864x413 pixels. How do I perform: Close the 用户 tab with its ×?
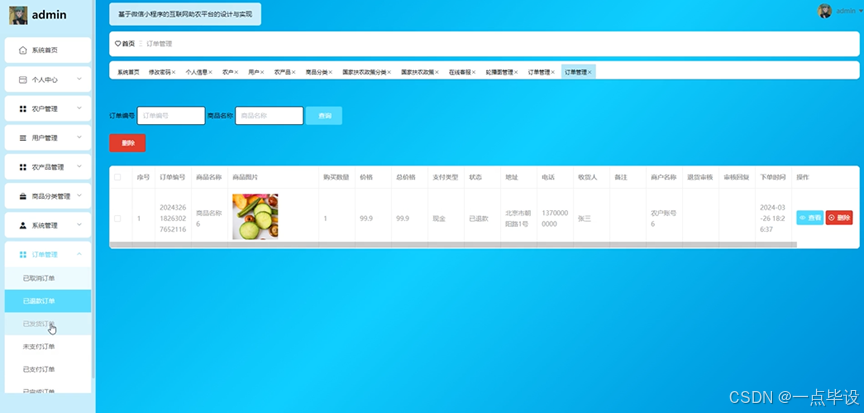(x=262, y=72)
